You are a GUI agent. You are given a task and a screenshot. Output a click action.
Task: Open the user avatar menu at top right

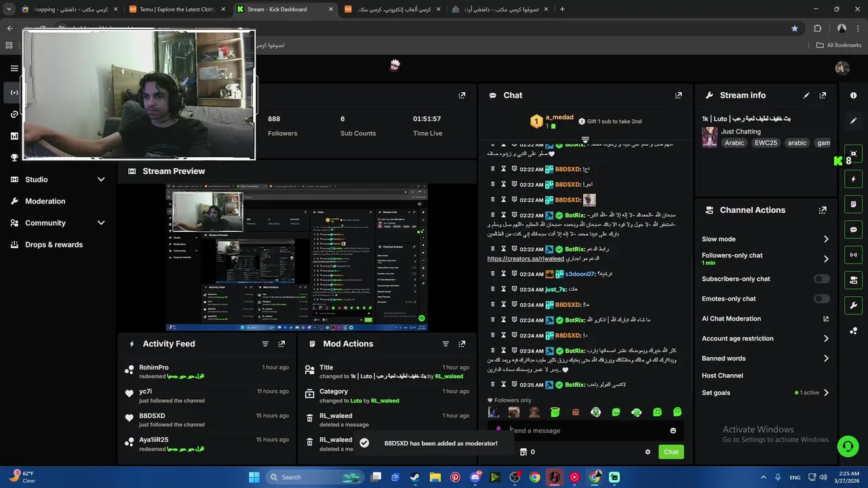842,68
